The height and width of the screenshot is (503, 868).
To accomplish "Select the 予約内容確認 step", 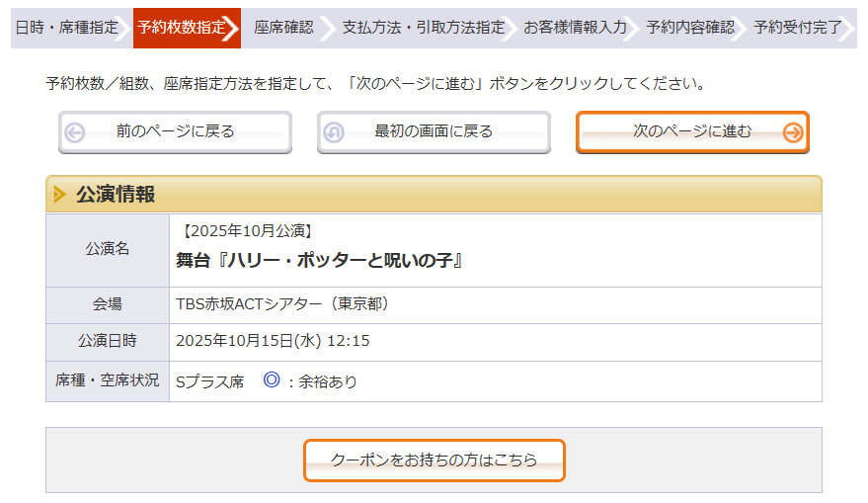I will pyautogui.click(x=690, y=28).
